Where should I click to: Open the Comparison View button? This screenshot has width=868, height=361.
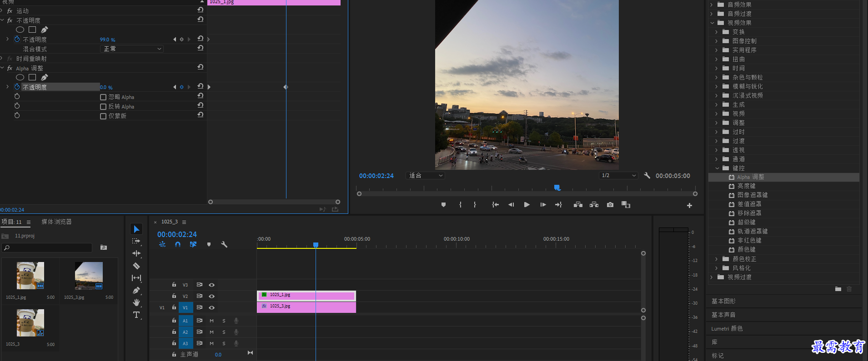(626, 205)
